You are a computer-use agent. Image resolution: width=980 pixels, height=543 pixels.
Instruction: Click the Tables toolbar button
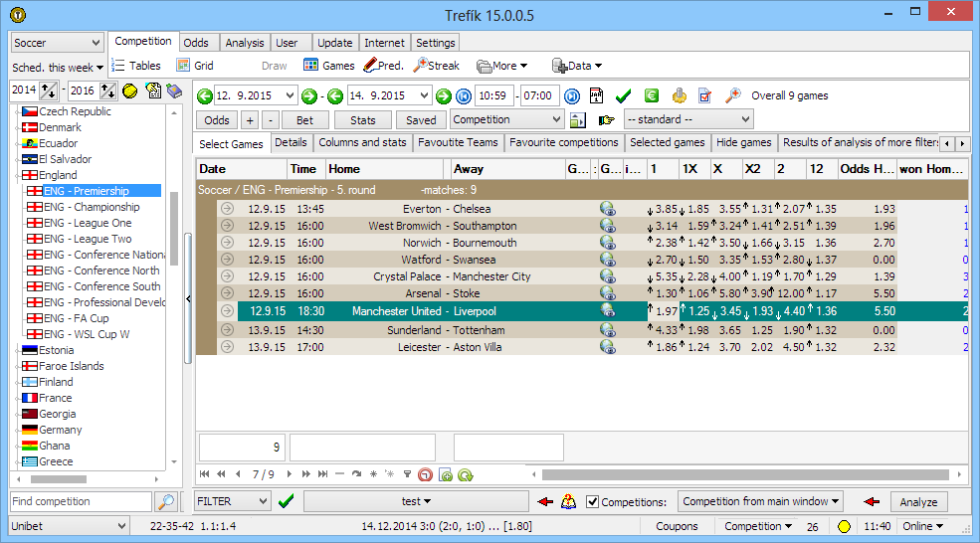[136, 66]
